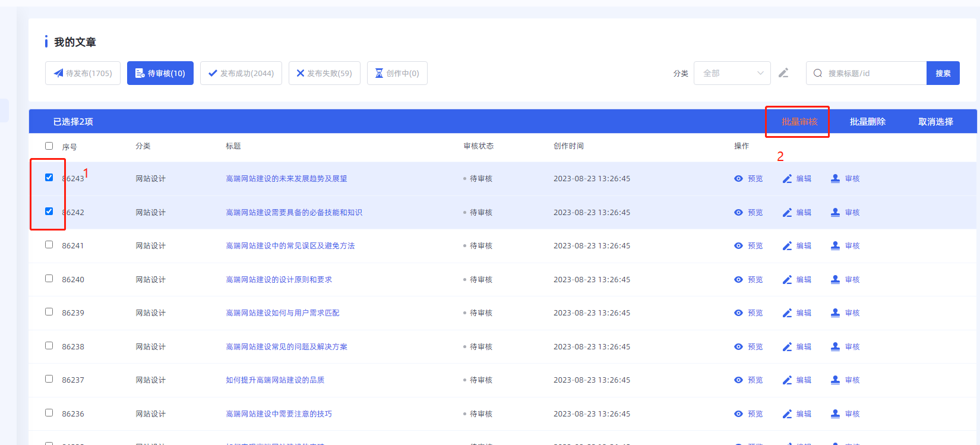The image size is (980, 445).
Task: Switch to the 发布成功(2044) tab
Action: 241,73
